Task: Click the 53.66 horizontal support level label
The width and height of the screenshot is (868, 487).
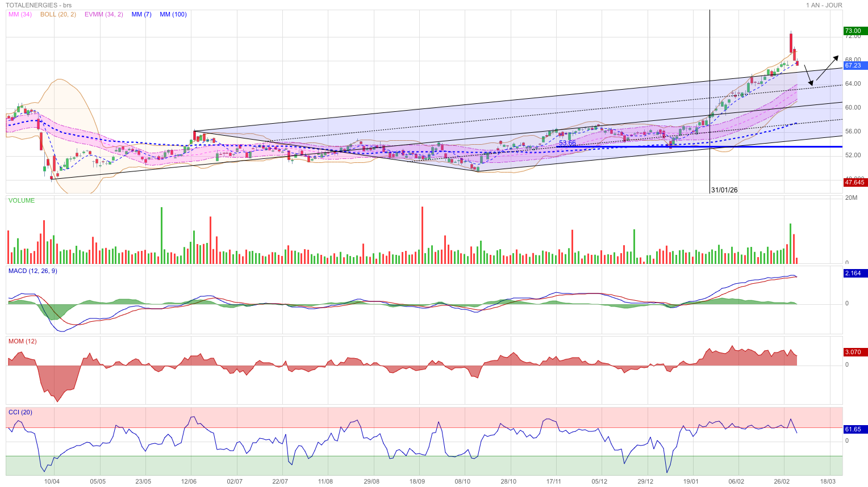Action: click(x=567, y=143)
